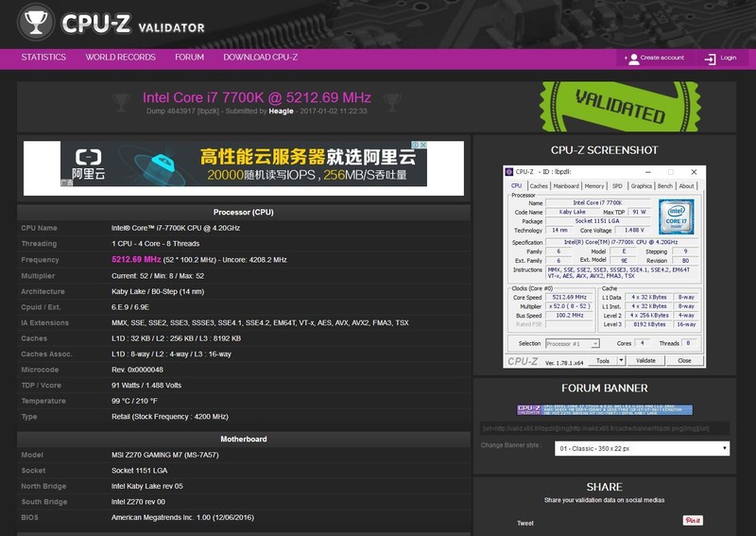Select the CPU tab in CPU-Z screenshot
This screenshot has height=536, width=756.
pos(516,185)
